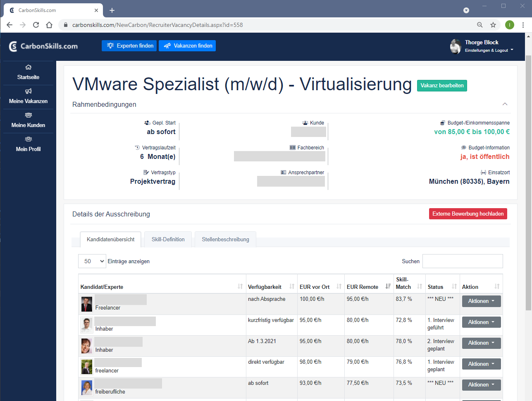This screenshot has width=532, height=401.
Task: Sort by EUR vor Ort column
Action: [339, 286]
